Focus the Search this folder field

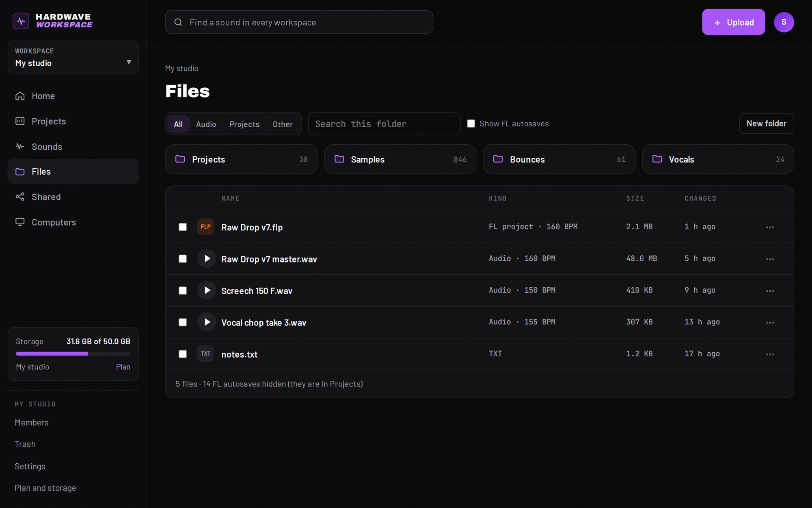(384, 124)
